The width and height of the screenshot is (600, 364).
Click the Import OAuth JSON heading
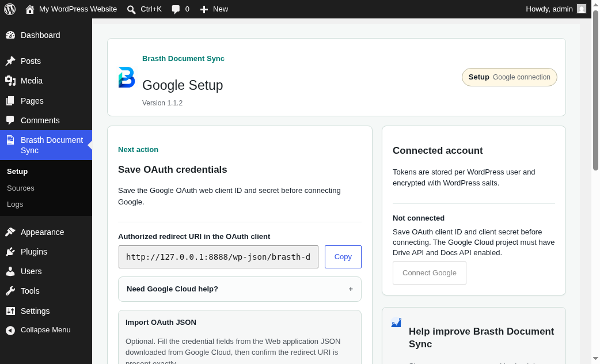pos(161,323)
